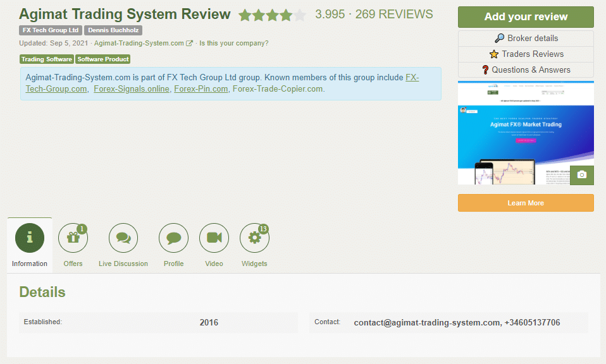Select the Questions & Answers menu item
Screen dimensions: 606x364
[526, 70]
